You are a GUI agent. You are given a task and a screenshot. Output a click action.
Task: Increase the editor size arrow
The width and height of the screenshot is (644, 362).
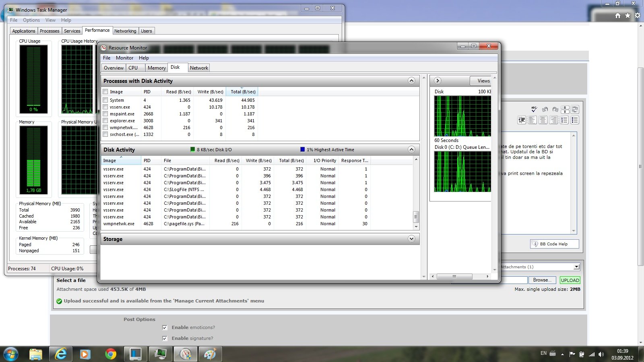point(565,111)
